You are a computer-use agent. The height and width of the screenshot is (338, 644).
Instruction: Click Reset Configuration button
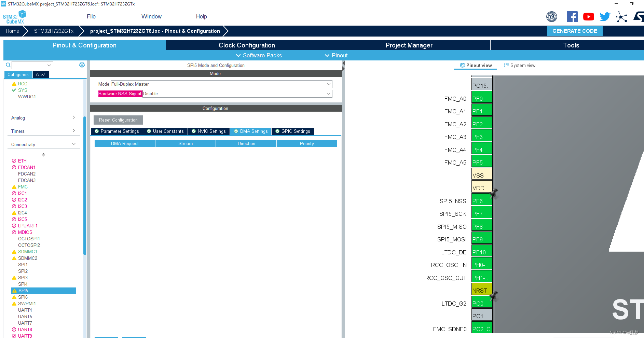click(x=118, y=120)
